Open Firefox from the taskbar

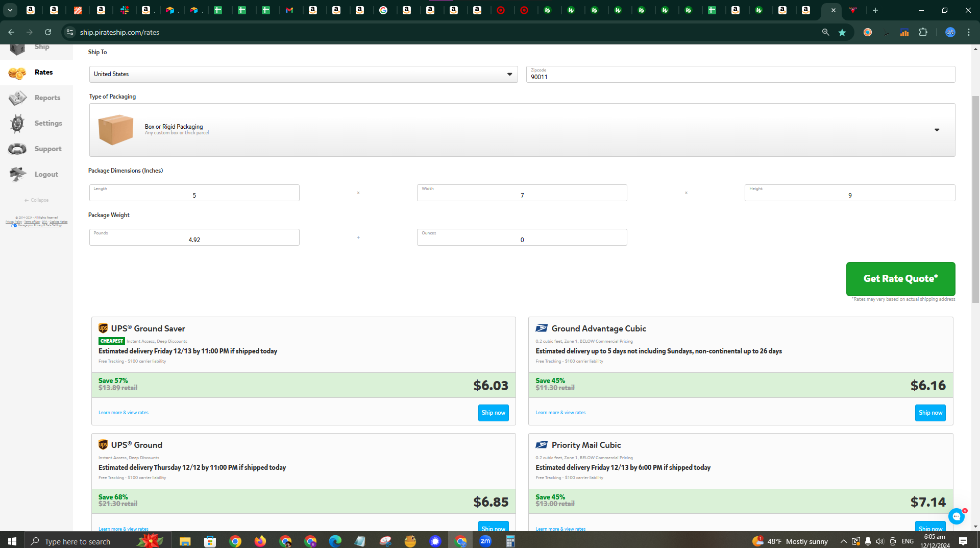260,541
